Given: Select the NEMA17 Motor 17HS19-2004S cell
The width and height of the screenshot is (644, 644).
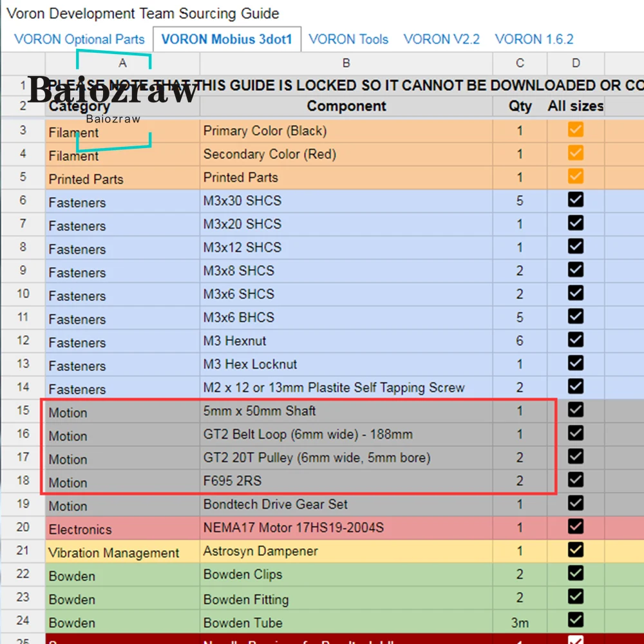Looking at the screenshot, I should 346,528.
